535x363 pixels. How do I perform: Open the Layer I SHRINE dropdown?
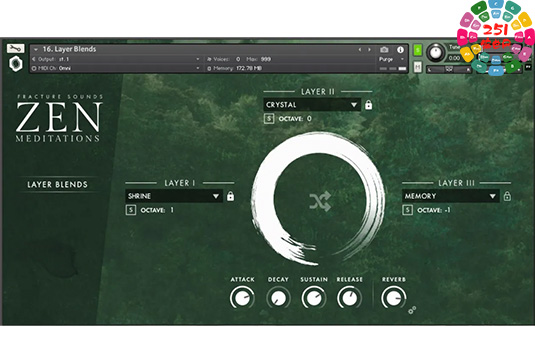pyautogui.click(x=174, y=196)
